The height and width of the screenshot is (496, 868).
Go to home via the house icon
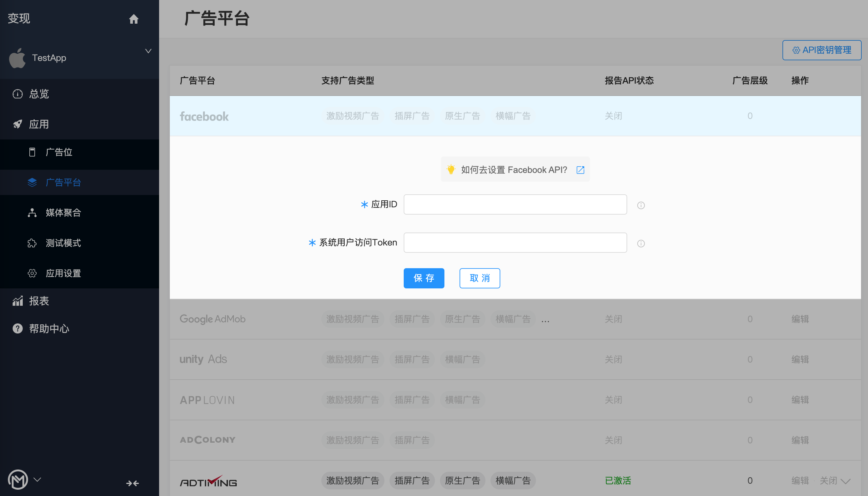point(134,19)
